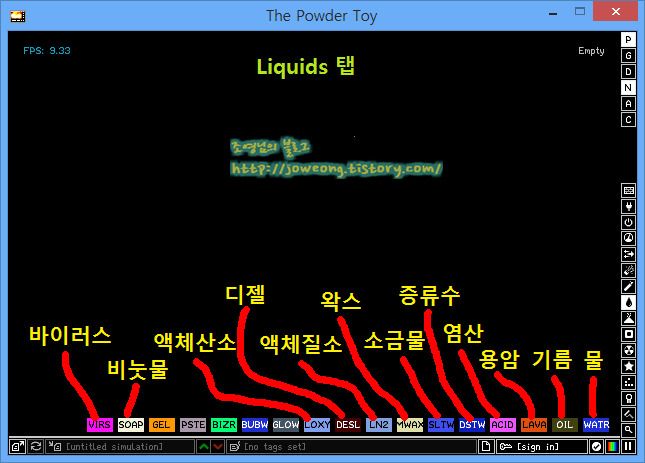Open the Force elements arrows icon
This screenshot has height=463, width=645.
(x=628, y=254)
